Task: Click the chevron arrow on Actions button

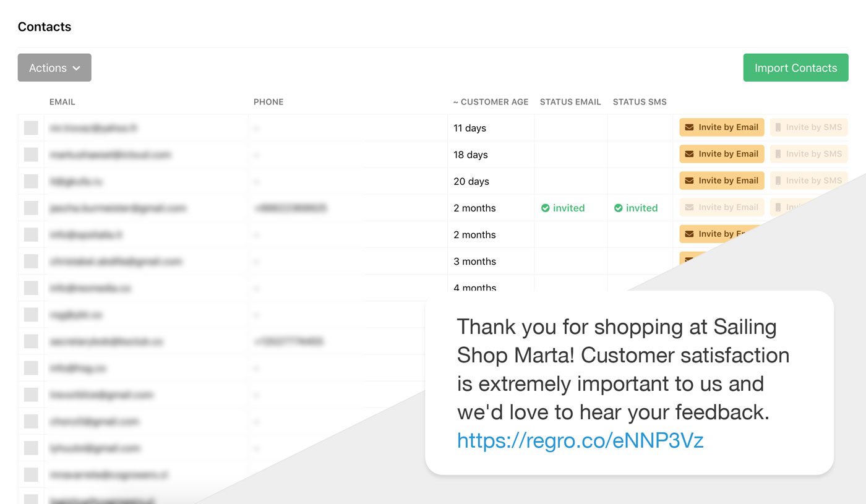Action: (x=76, y=69)
